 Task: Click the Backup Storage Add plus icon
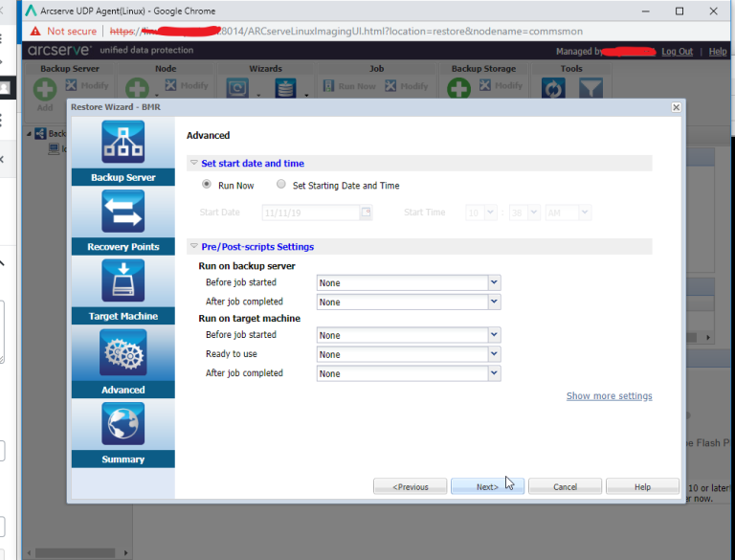[x=459, y=88]
